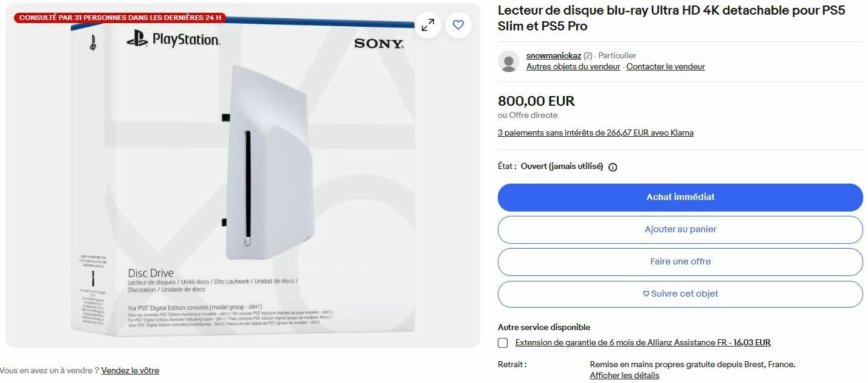Open seller profile snowmanickaz
Viewport: 868px width, 383px height.
(x=554, y=55)
